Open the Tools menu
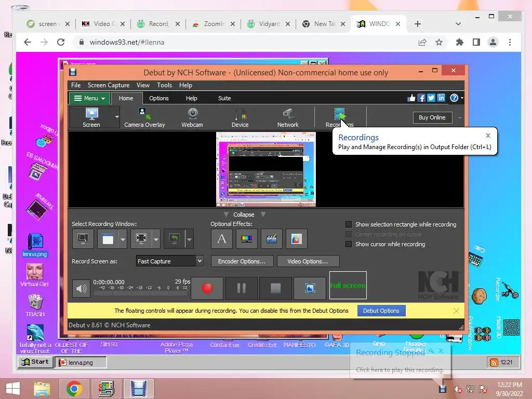This screenshot has width=532, height=399. (x=164, y=85)
